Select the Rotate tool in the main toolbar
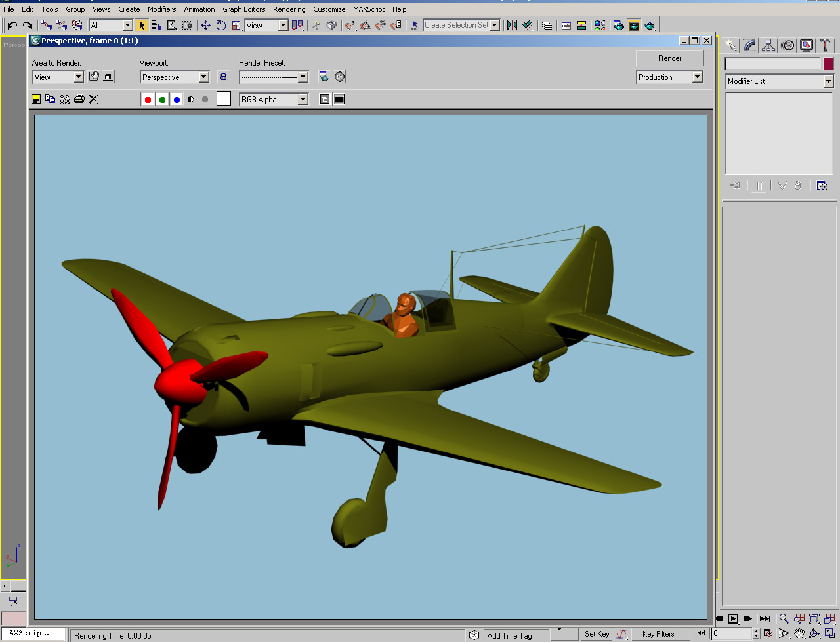The width and height of the screenshot is (840, 642). point(221,25)
